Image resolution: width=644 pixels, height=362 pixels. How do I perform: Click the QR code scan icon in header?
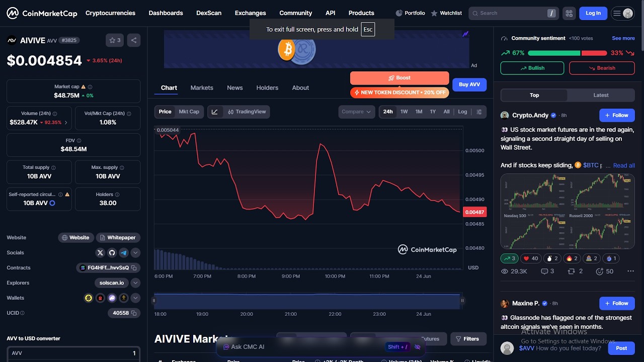569,13
